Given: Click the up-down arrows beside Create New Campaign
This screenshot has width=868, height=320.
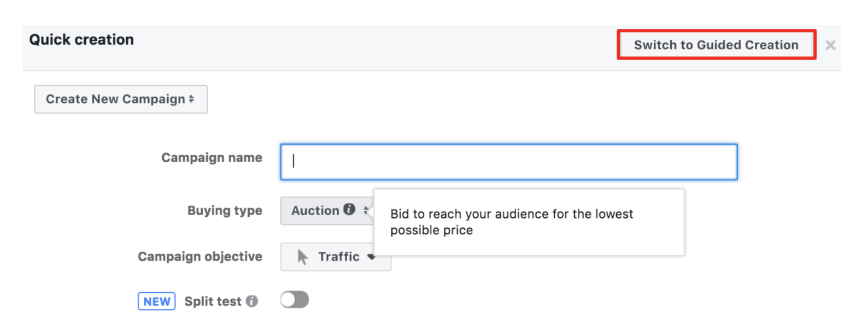Looking at the screenshot, I should tap(192, 99).
